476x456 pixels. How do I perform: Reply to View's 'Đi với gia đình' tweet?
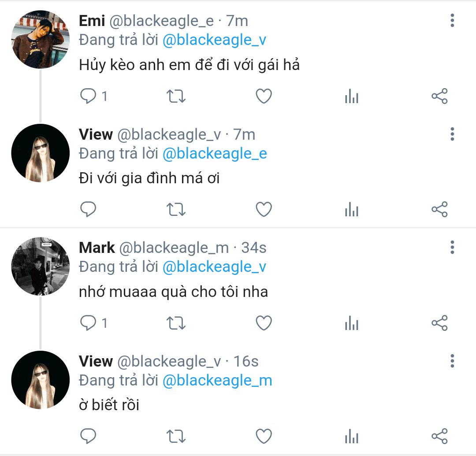pyautogui.click(x=89, y=210)
